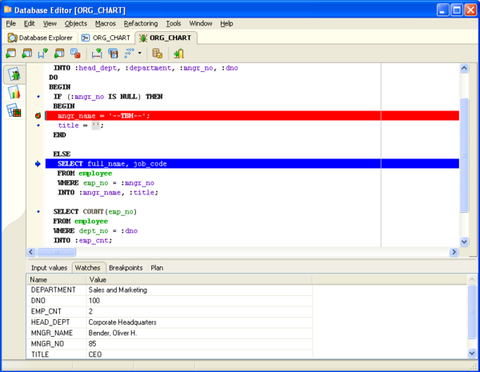Switch to the Breakpoints tab

tap(126, 268)
